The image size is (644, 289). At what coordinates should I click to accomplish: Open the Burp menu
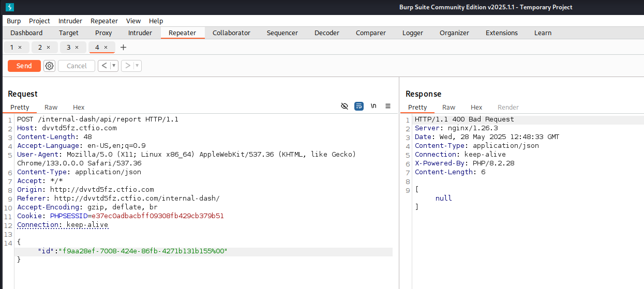[14, 21]
